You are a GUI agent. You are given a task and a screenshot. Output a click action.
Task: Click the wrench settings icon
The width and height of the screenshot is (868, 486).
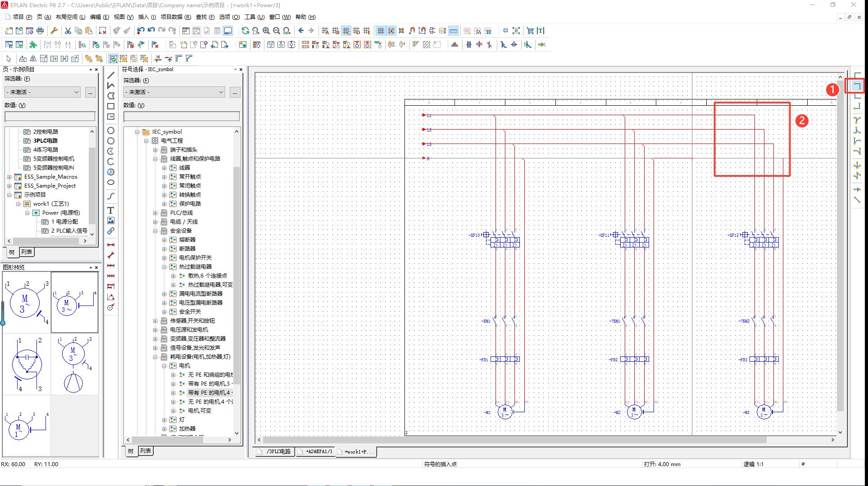[54, 31]
